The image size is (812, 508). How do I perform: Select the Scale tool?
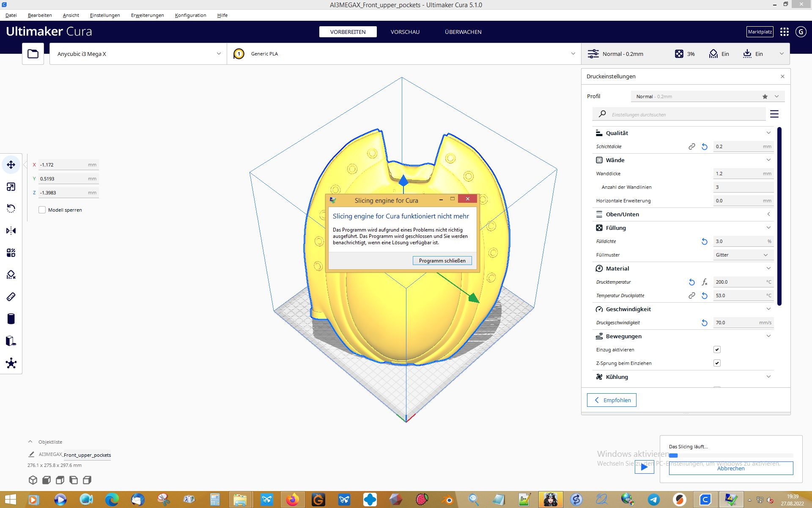[11, 186]
